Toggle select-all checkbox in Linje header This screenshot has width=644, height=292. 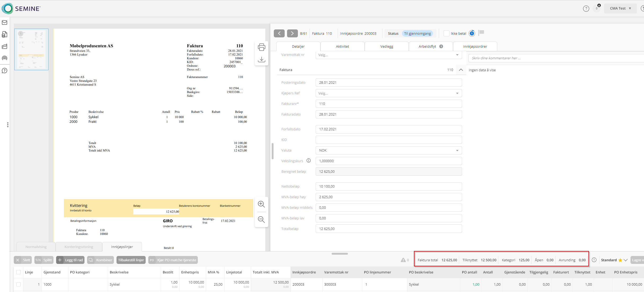tap(19, 272)
